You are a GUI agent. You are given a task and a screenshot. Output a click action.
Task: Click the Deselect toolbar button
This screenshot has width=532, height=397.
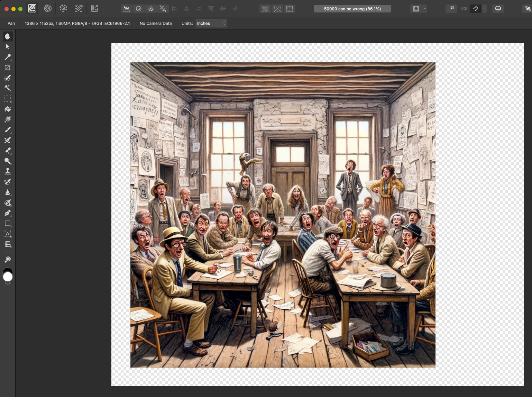pos(277,9)
